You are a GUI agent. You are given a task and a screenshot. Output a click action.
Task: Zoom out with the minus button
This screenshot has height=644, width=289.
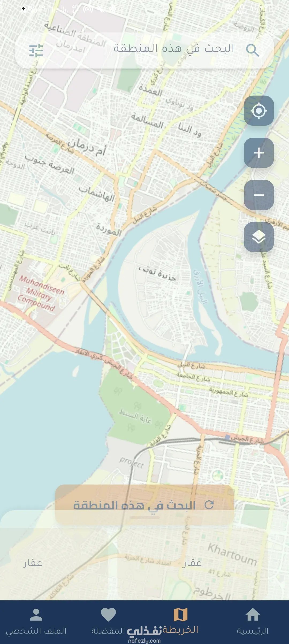point(259,195)
